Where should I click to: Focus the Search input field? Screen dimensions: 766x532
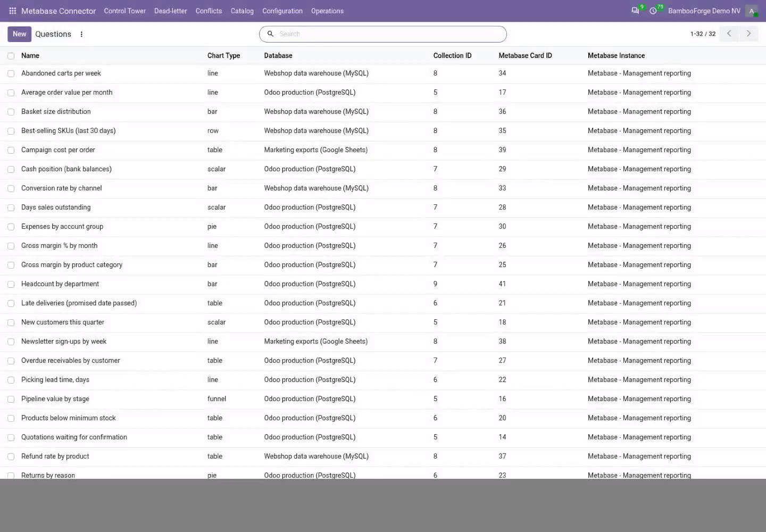pos(390,34)
